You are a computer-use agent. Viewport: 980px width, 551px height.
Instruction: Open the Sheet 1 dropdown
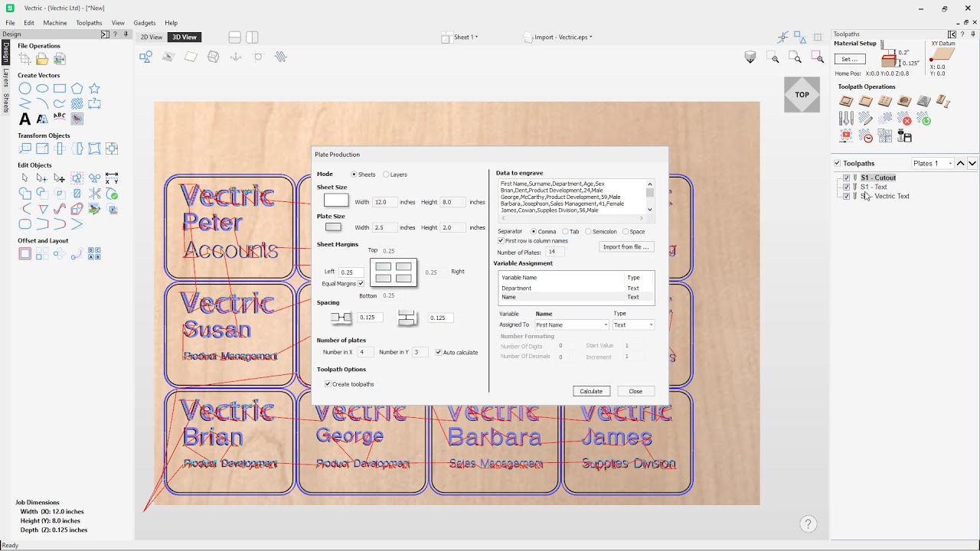click(x=460, y=37)
